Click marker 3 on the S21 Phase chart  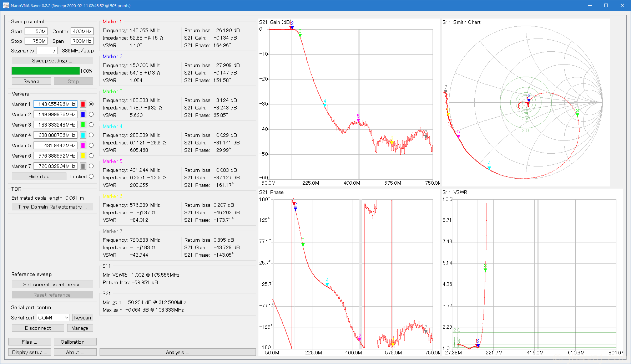(x=303, y=245)
